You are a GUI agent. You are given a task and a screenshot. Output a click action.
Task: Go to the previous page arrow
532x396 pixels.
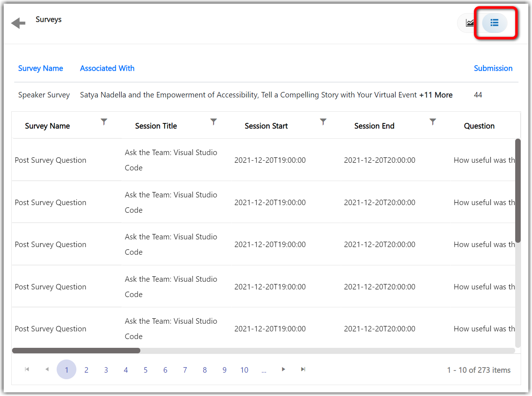click(47, 369)
